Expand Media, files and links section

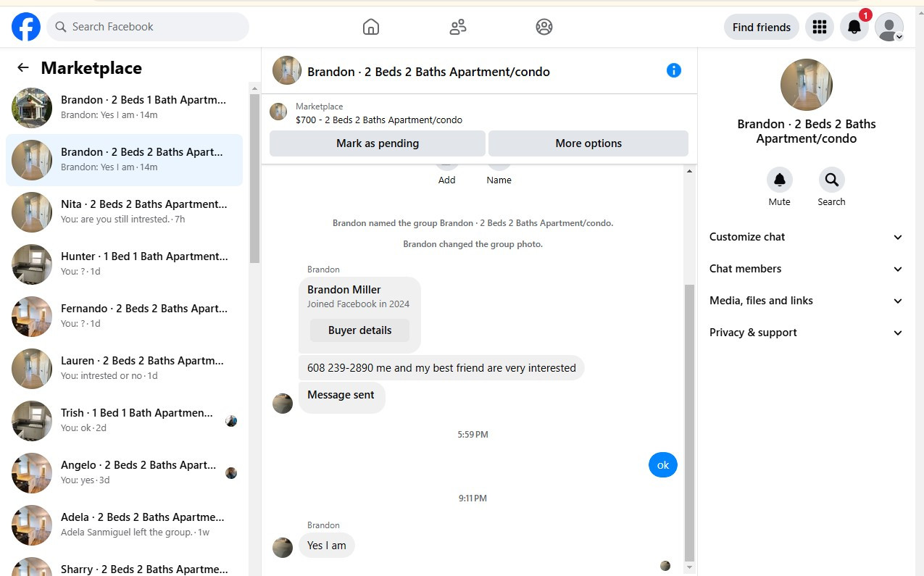(x=807, y=301)
